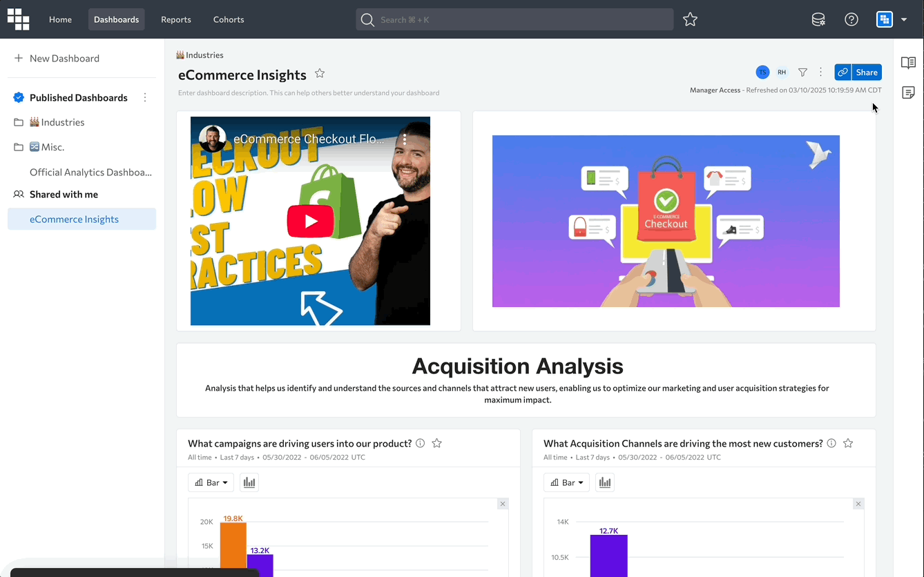The width and height of the screenshot is (924, 577).
Task: Show info for Acquisition Channels chart
Action: point(831,443)
